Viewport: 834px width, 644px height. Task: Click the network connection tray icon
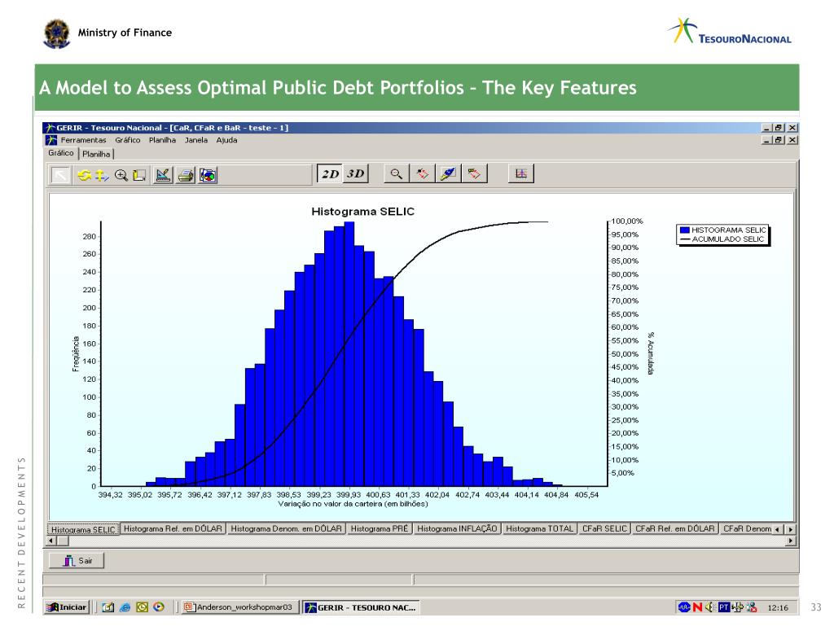coord(738,607)
